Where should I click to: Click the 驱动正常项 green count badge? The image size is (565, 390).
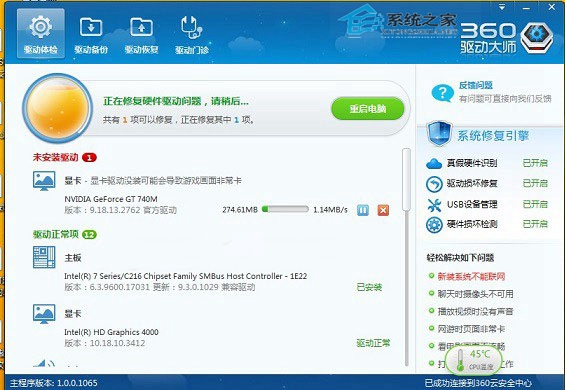pyautogui.click(x=89, y=235)
